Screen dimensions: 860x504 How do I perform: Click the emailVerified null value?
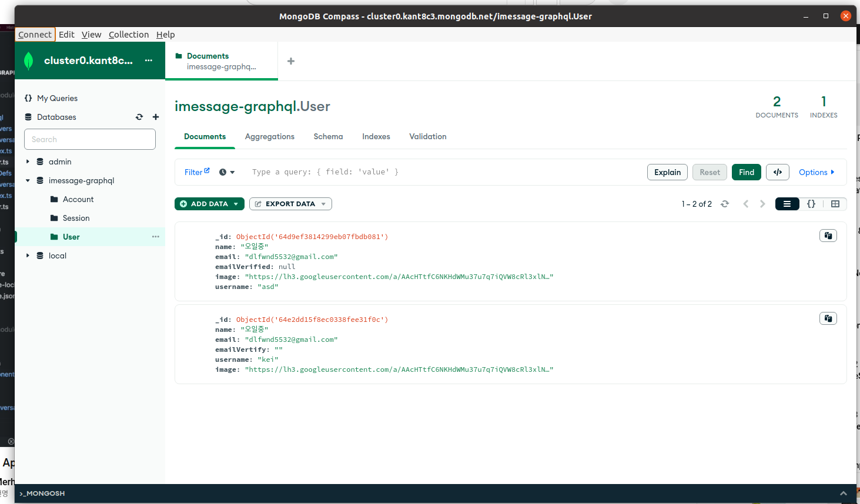click(287, 267)
